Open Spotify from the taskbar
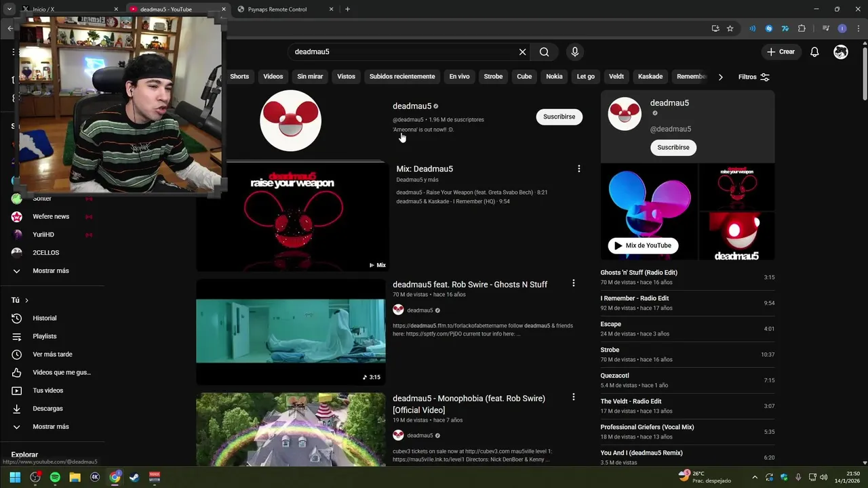This screenshot has height=488, width=868. pyautogui.click(x=55, y=477)
